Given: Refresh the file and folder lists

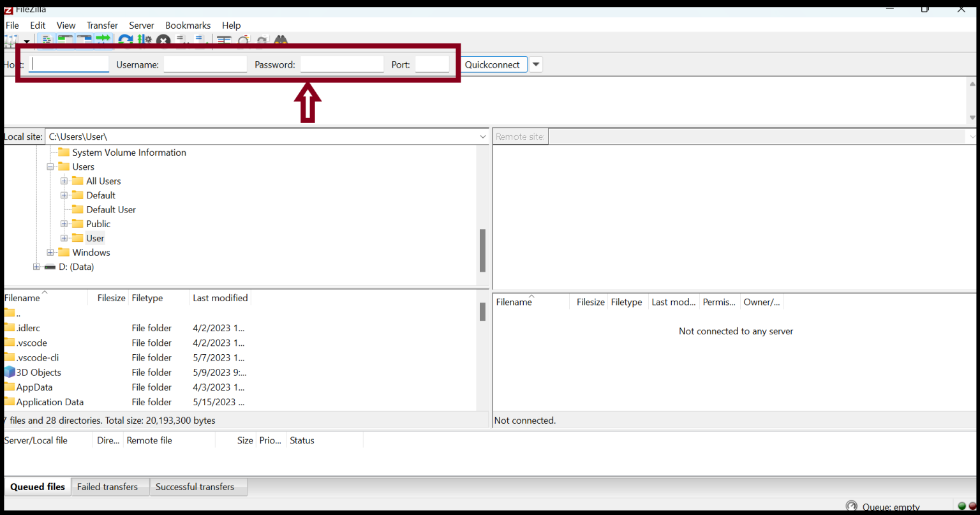Looking at the screenshot, I should [126, 41].
